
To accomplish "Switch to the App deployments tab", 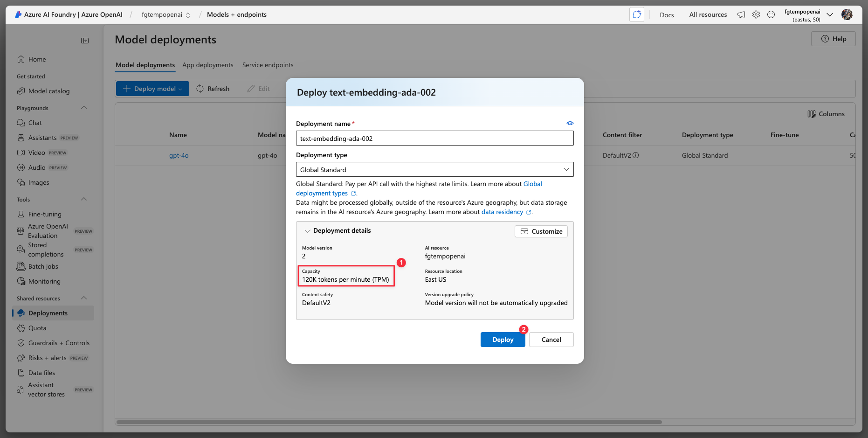I will click(208, 65).
